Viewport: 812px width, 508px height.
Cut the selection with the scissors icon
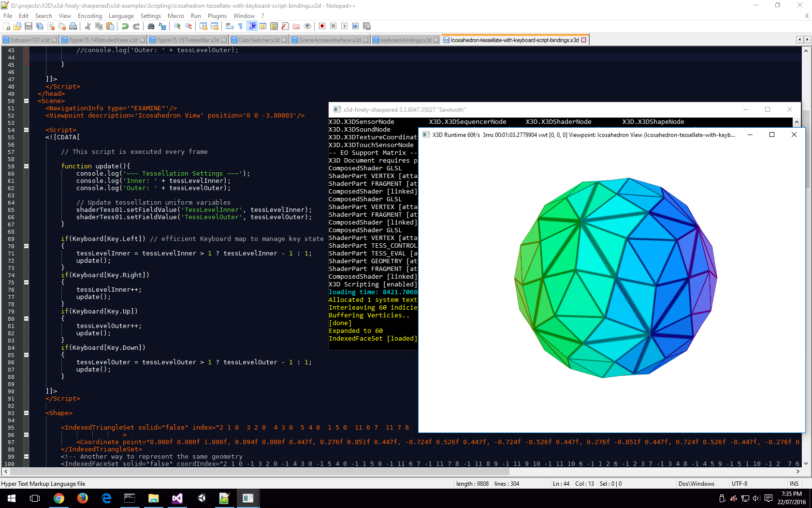point(88,26)
